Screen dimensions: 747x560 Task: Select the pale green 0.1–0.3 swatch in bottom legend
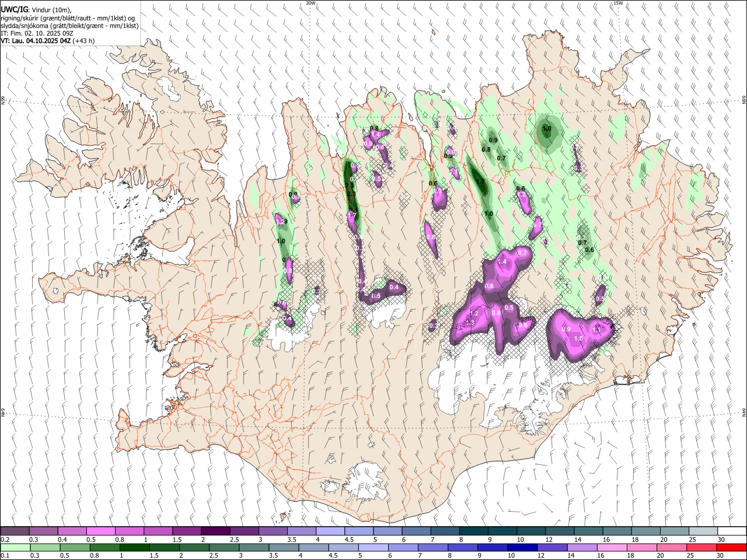tap(15, 547)
